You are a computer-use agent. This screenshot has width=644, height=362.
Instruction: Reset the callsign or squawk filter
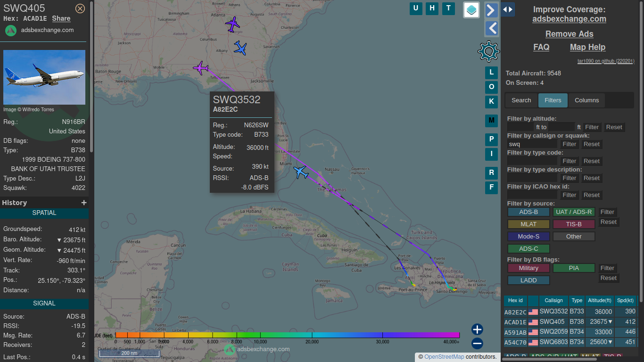point(591,144)
